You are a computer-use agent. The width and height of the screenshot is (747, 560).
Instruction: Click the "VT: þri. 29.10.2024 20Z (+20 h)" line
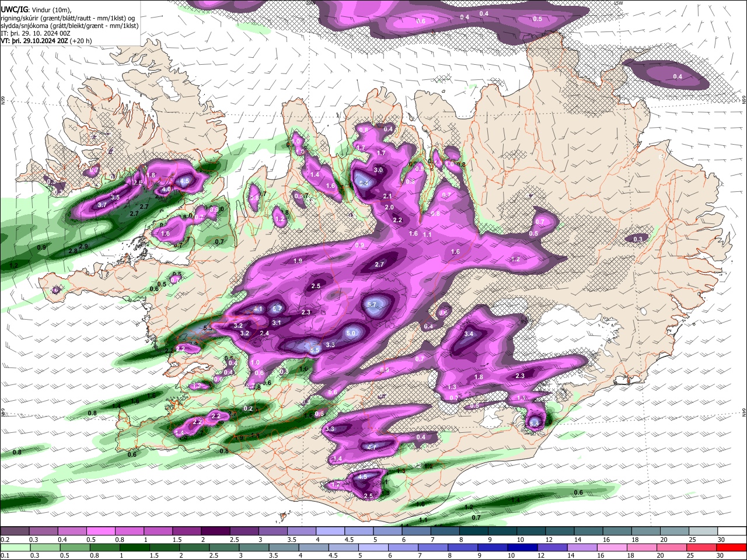click(46, 41)
